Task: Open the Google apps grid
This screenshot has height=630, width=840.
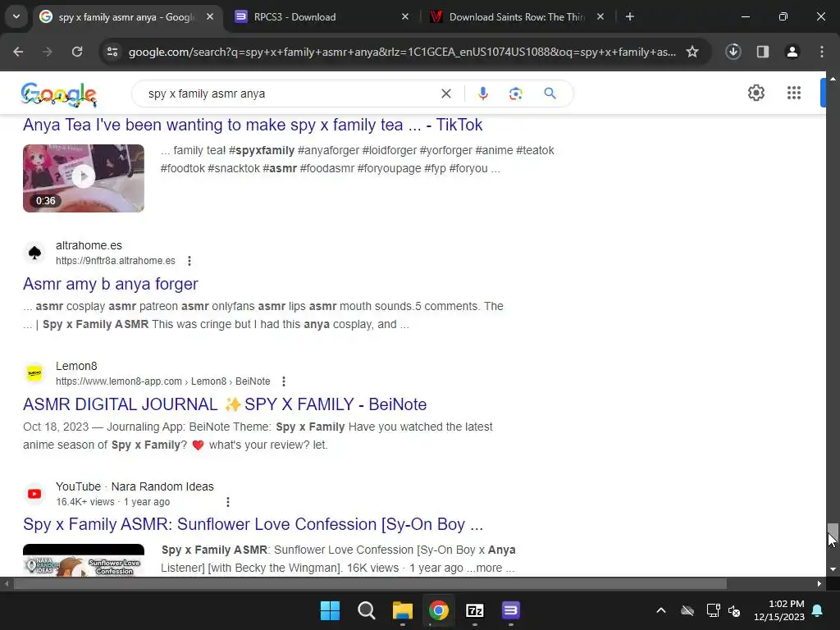Action: pos(794,93)
